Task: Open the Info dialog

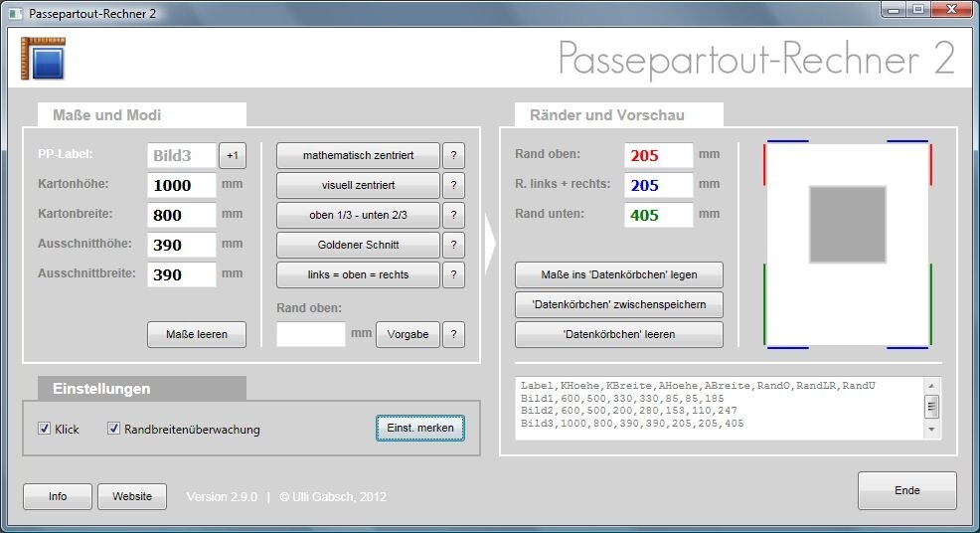Action: pos(58,496)
